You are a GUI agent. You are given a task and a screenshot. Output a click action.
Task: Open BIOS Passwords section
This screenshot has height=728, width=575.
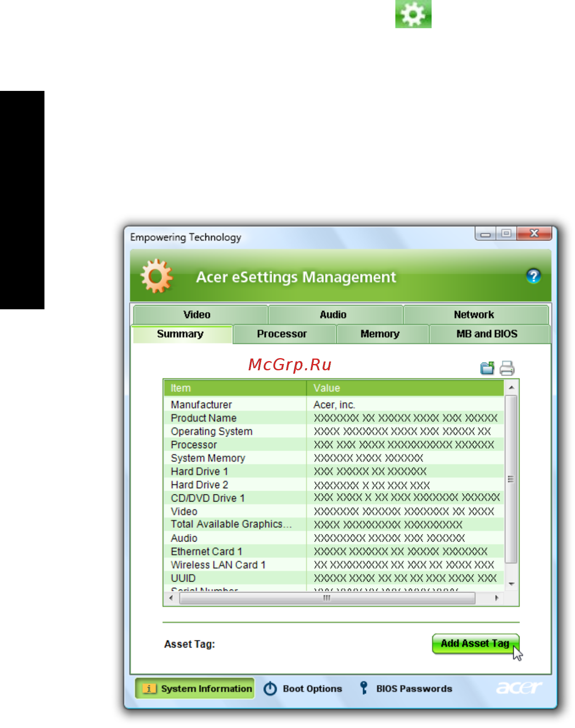(x=406, y=688)
